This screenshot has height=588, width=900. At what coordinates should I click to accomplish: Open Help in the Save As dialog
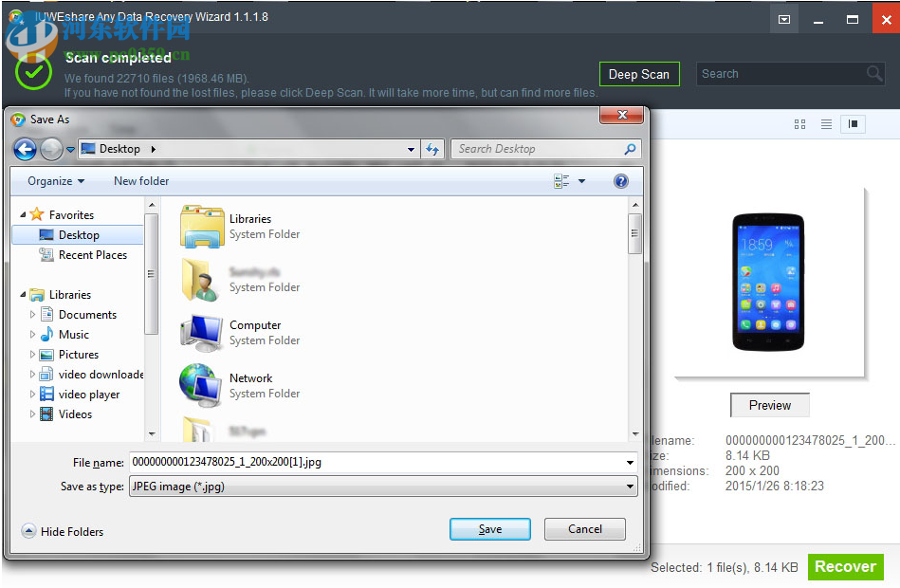(621, 181)
